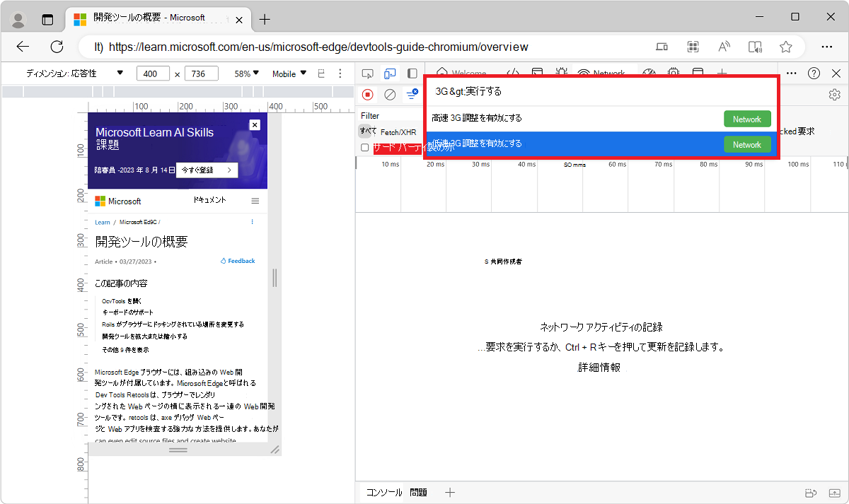Viewport: 849px width, 504px height.
Task: Select the inspect element tool
Action: [x=367, y=73]
